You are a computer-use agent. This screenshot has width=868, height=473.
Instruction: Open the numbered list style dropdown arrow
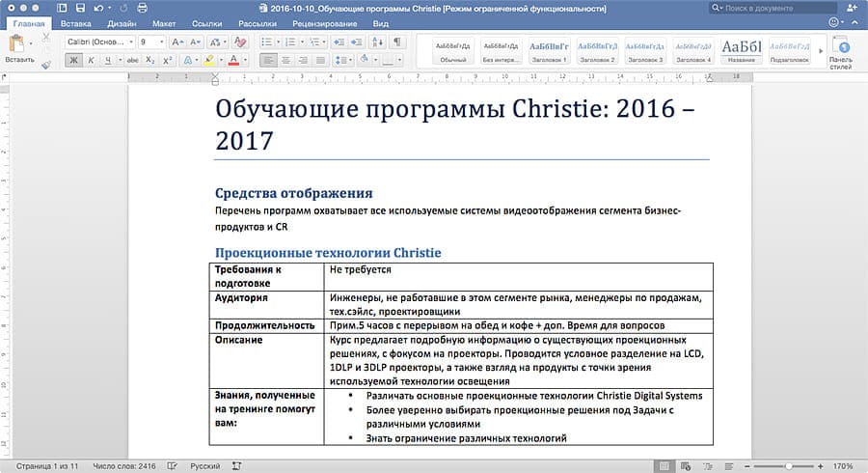(x=302, y=42)
